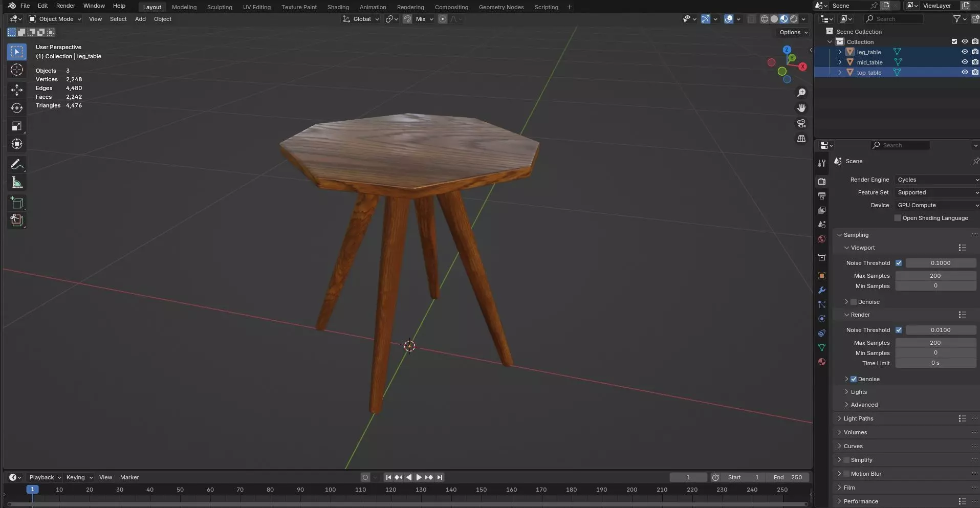This screenshot has width=980, height=508.
Task: Open the Scene properties tab
Action: [x=822, y=225]
